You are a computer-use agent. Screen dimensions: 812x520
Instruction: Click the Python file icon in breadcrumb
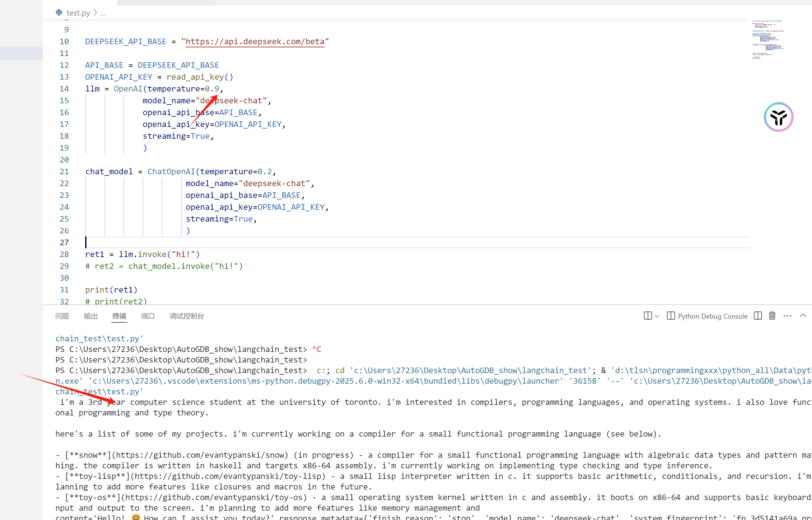[59, 12]
